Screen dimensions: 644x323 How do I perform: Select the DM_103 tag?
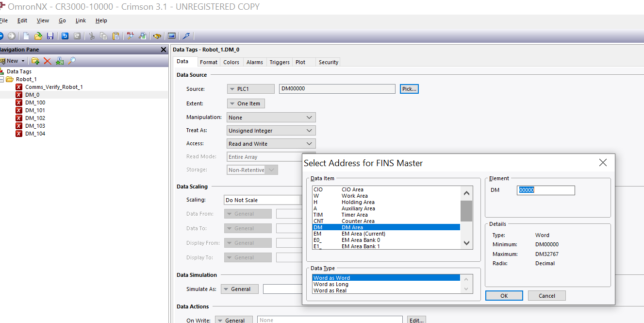coord(35,126)
